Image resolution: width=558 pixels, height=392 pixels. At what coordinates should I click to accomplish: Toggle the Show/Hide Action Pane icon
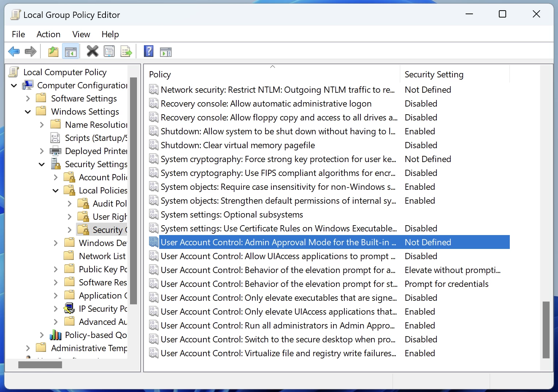coord(165,51)
